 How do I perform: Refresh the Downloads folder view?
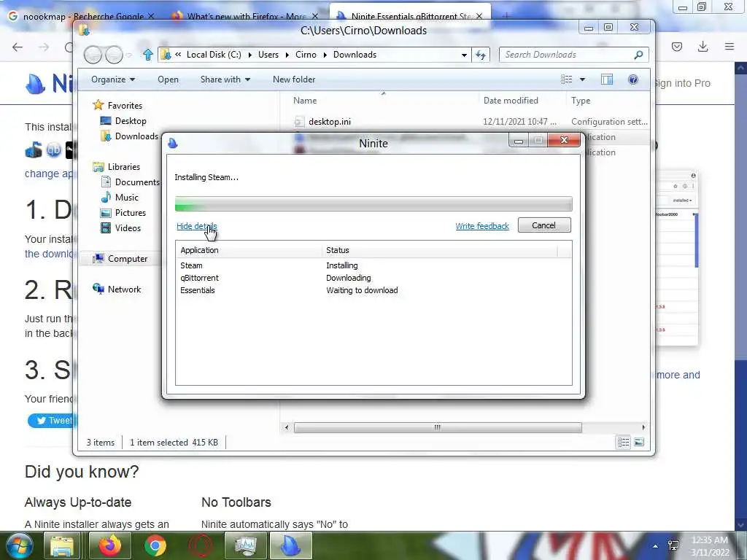click(x=481, y=55)
